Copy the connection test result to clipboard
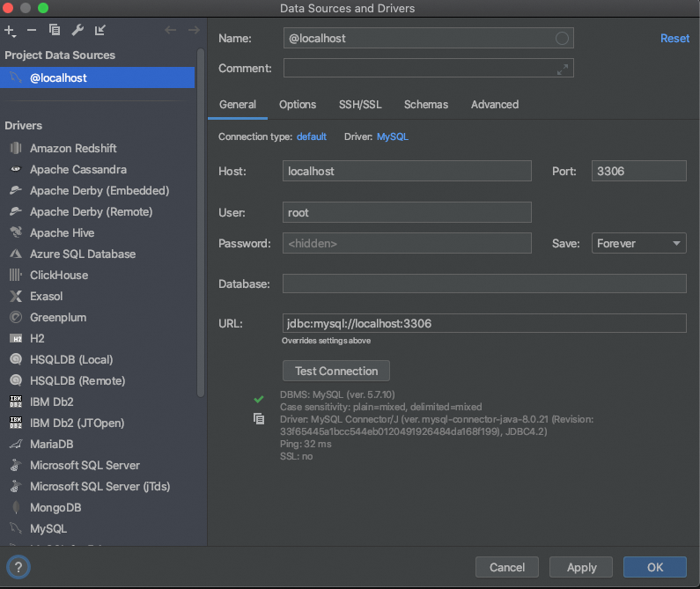Screen dimensions: 700x589 (x=259, y=419)
